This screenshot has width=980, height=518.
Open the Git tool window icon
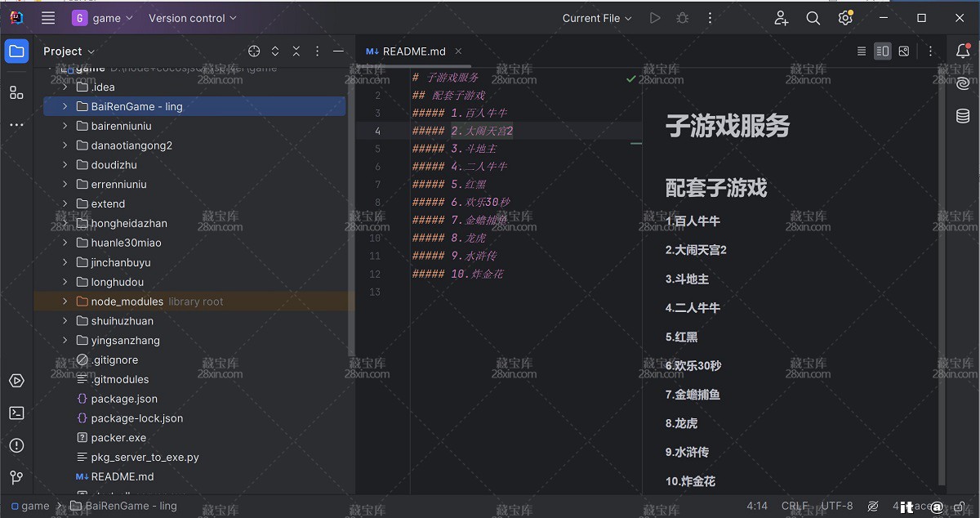tap(16, 477)
